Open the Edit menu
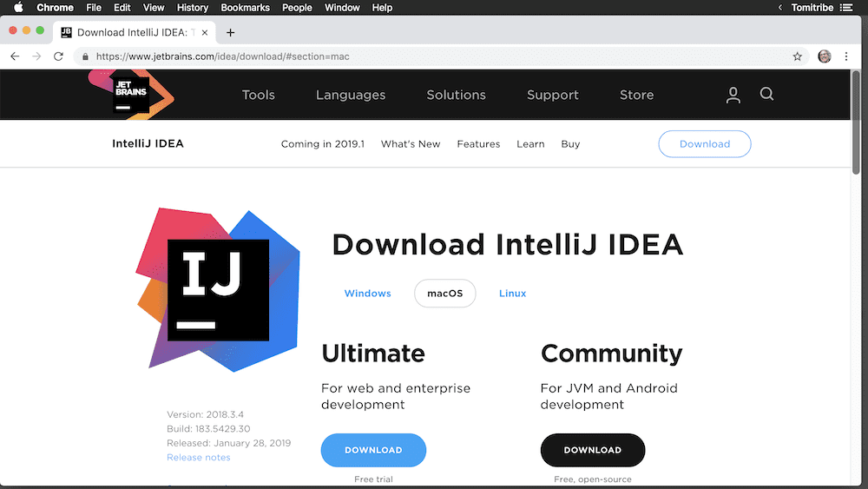This screenshot has width=868, height=489. [x=122, y=8]
